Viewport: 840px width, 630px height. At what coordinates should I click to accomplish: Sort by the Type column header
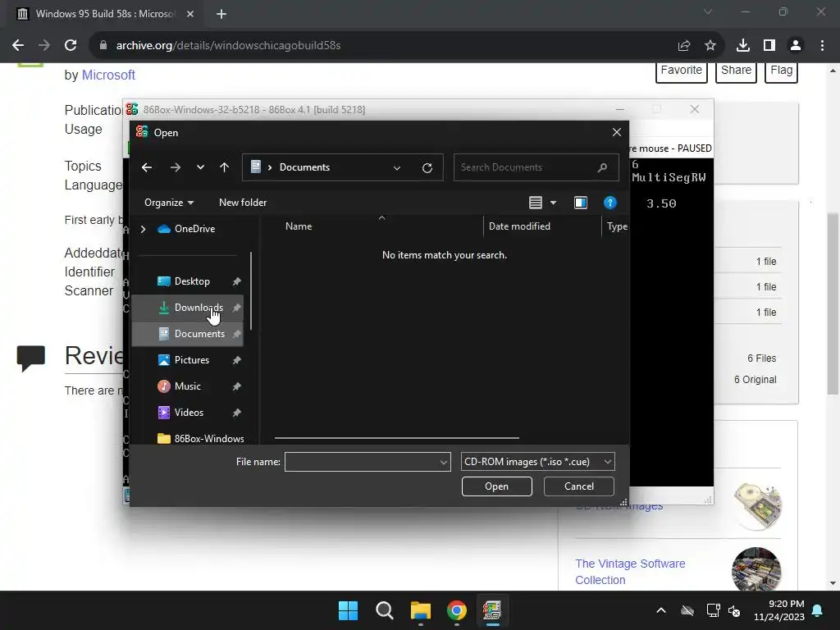click(615, 226)
